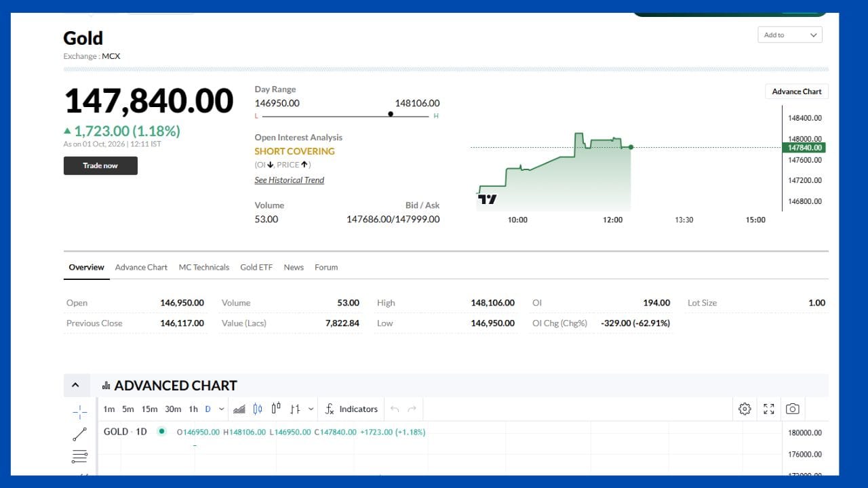Click the OI Chg value -329.00 (-62.91%)
The height and width of the screenshot is (488, 868).
pyautogui.click(x=635, y=323)
